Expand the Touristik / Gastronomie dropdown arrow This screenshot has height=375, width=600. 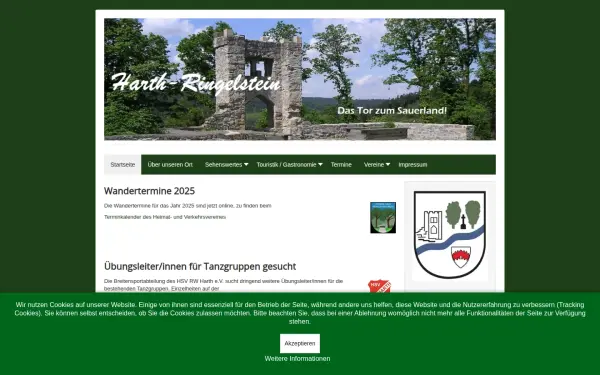pyautogui.click(x=321, y=165)
